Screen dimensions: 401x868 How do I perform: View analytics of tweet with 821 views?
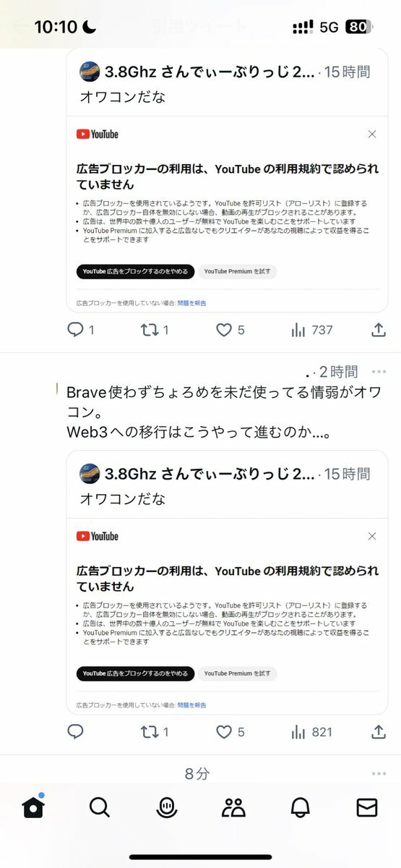(x=311, y=732)
